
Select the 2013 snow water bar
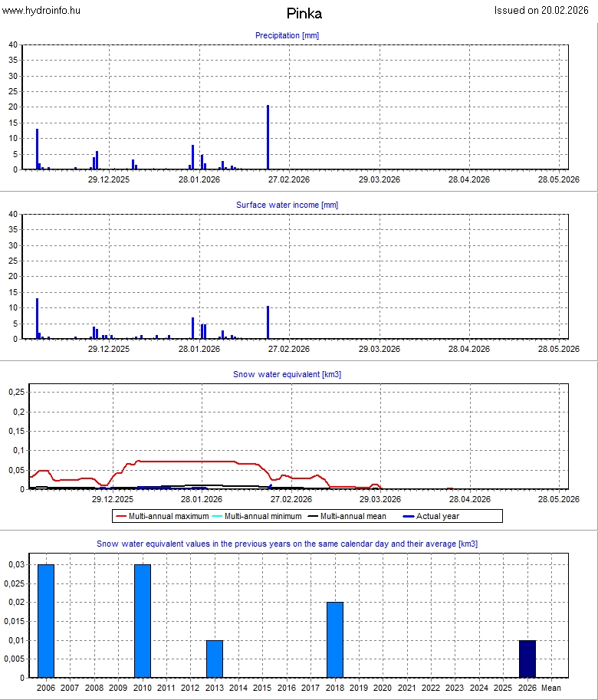pyautogui.click(x=215, y=659)
